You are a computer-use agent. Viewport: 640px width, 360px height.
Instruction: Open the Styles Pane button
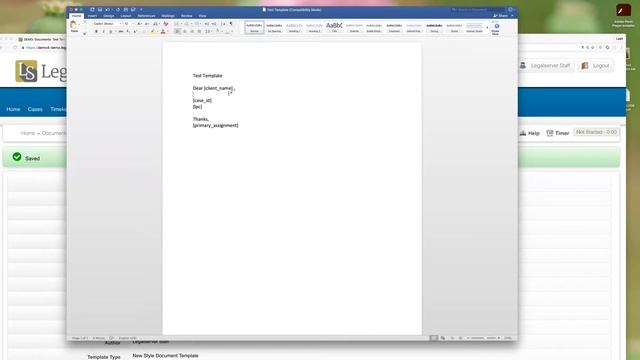coord(496,28)
